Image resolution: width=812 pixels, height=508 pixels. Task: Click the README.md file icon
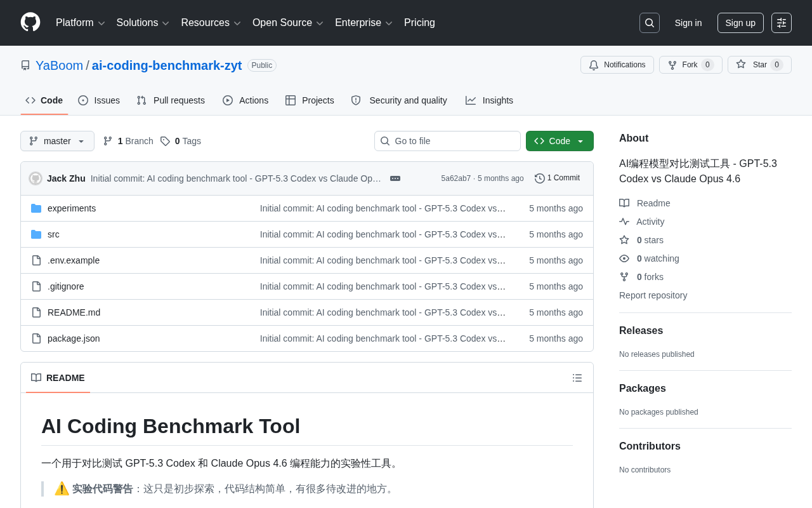point(36,312)
